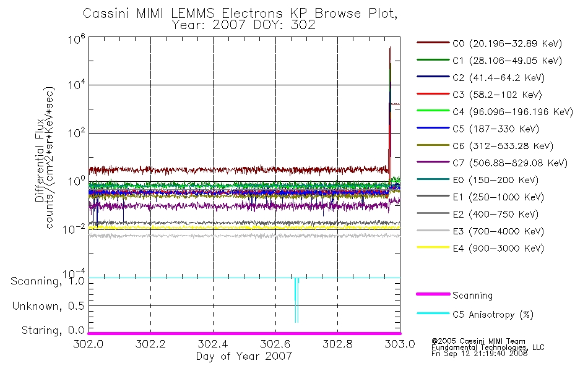Click the E4 yellow legend line
The height and width of the screenshot is (371, 588).
click(433, 247)
